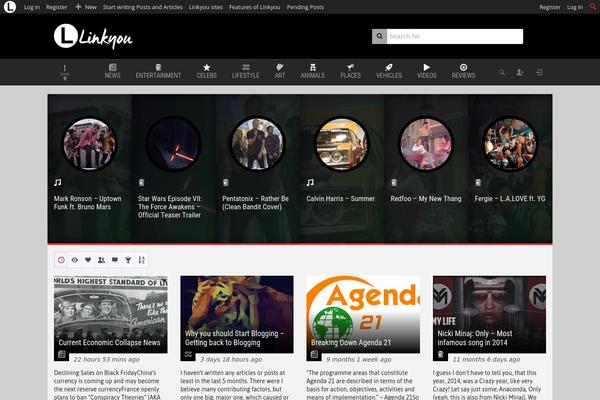This screenshot has height=400, width=600.
Task: Click news category icon under Agenda 21 post
Action: [314, 354]
